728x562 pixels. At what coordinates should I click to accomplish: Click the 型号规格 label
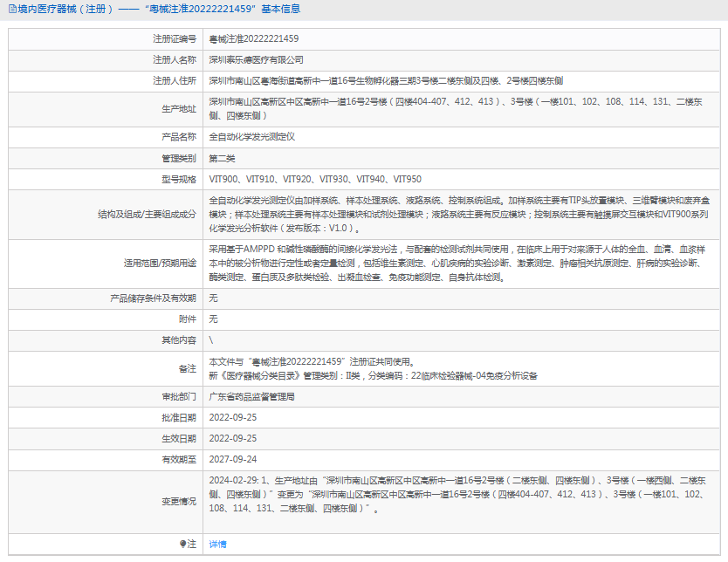[x=179, y=179]
